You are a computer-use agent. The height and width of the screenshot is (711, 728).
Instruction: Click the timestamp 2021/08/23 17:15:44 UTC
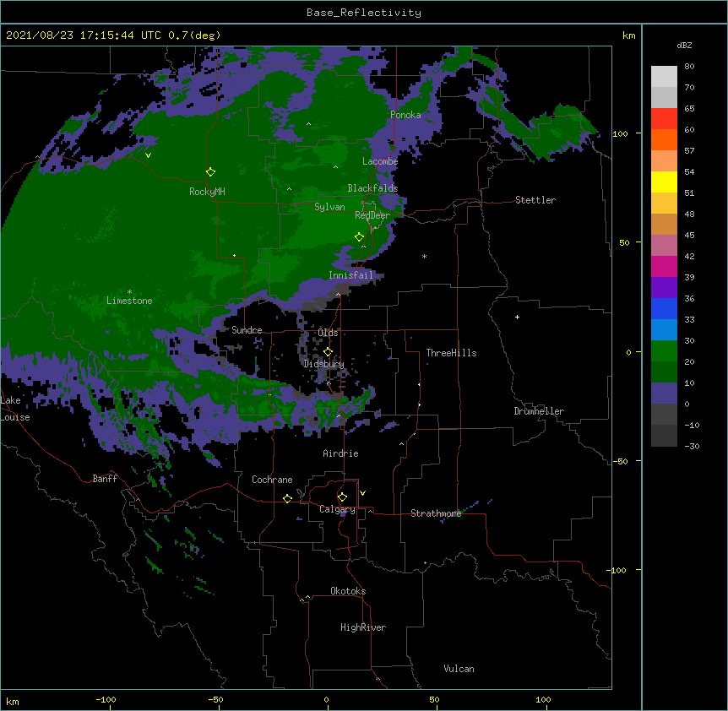click(x=84, y=35)
